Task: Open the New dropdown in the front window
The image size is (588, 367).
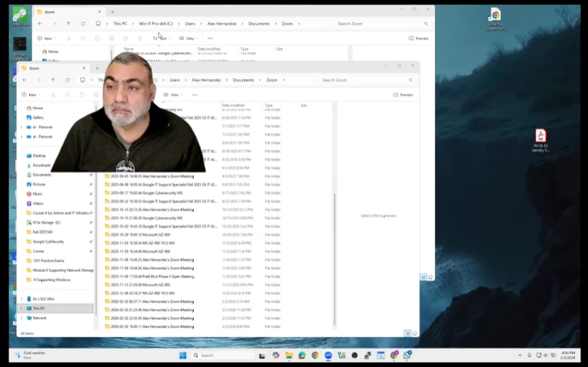Action: [x=31, y=95]
